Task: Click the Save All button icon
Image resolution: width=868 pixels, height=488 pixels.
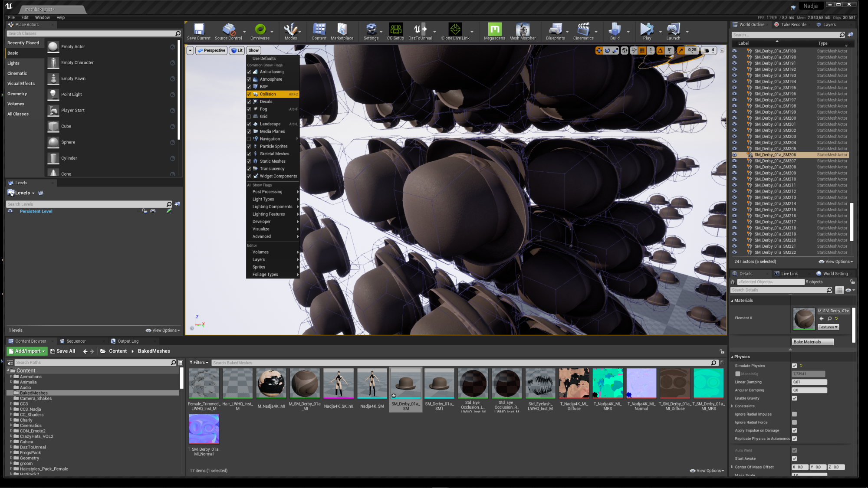Action: [x=63, y=351]
